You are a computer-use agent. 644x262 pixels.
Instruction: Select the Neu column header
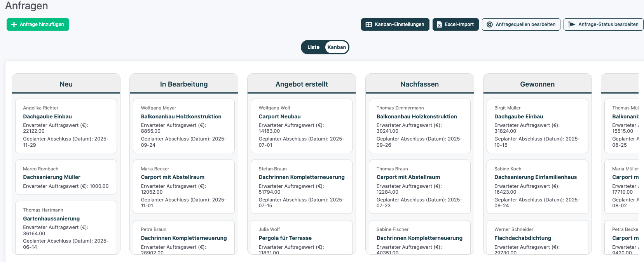(x=66, y=84)
